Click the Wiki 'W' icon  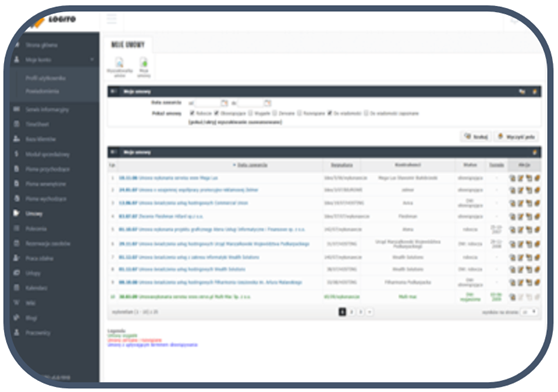tap(17, 303)
